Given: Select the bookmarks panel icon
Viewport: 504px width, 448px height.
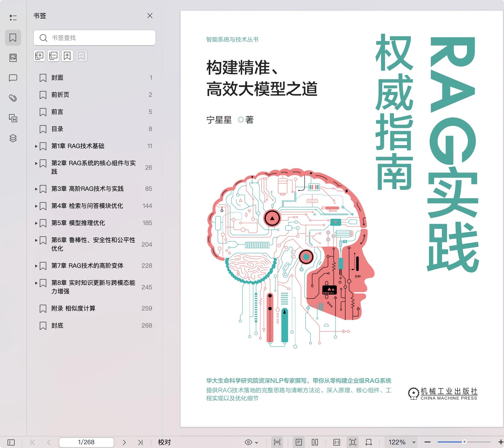Looking at the screenshot, I should [x=13, y=38].
